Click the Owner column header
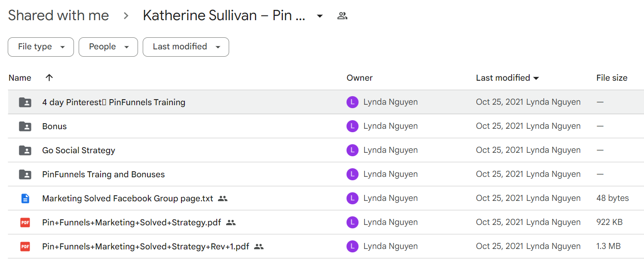The height and width of the screenshot is (270, 644). click(359, 78)
